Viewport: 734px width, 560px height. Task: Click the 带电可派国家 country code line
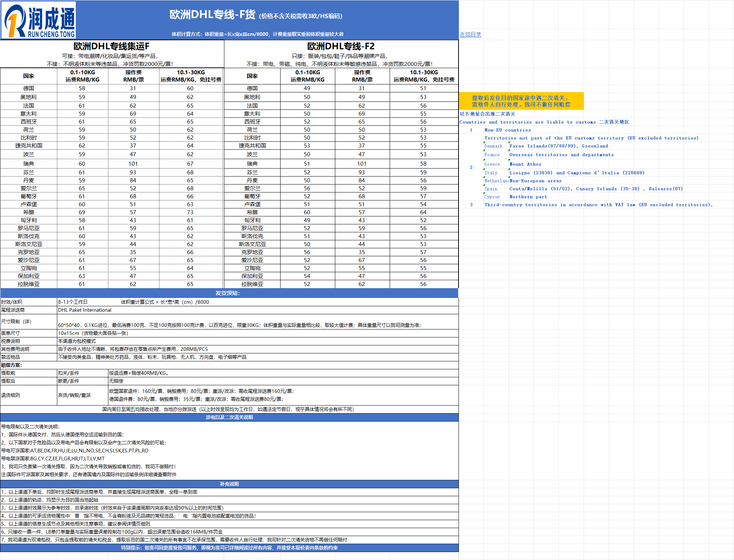[x=75, y=451]
